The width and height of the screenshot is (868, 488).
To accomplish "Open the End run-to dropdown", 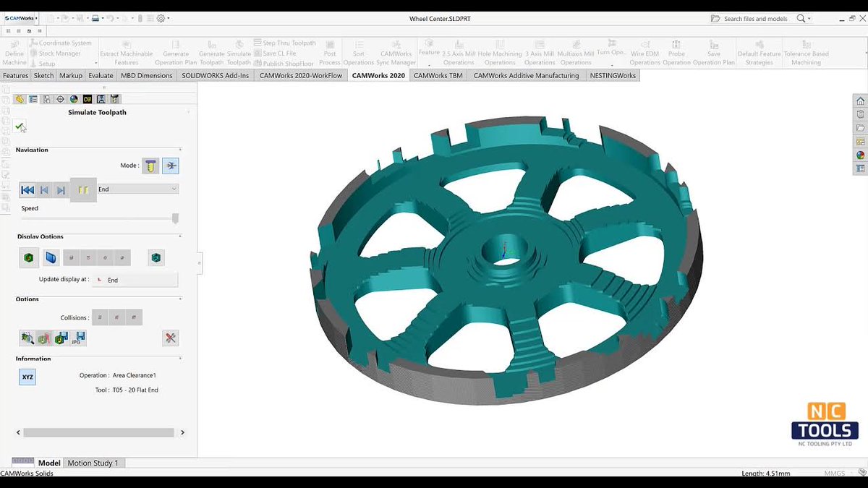I will click(137, 189).
